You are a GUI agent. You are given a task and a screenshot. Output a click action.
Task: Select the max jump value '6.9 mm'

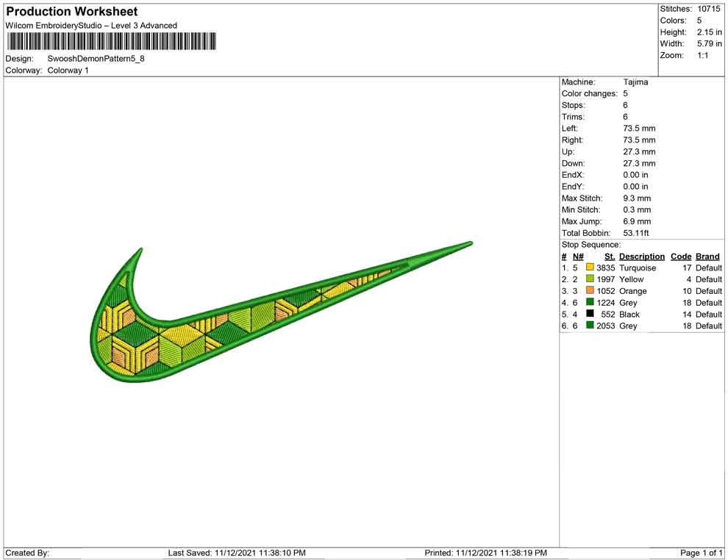coord(637,221)
